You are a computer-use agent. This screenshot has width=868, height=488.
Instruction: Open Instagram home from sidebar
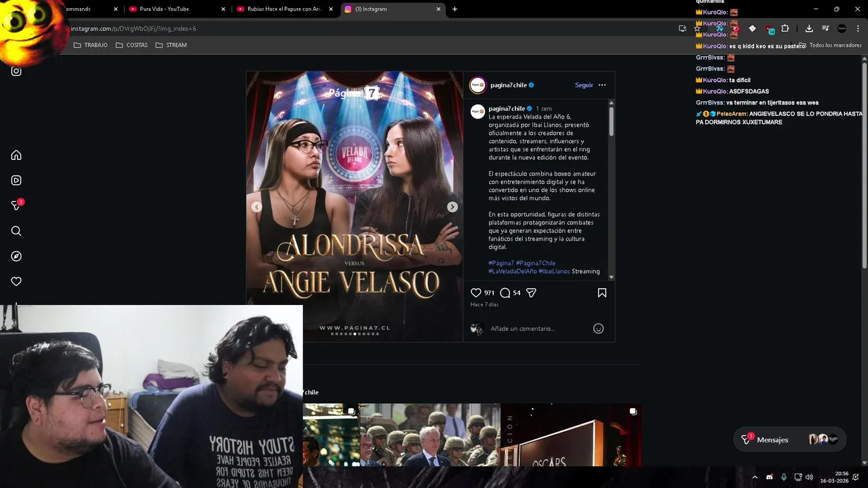click(x=16, y=155)
